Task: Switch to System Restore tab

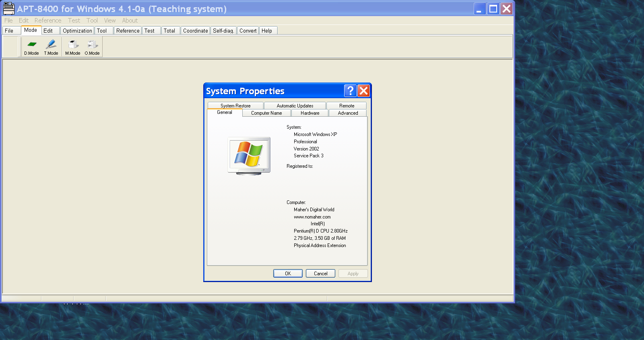Action: coord(235,106)
